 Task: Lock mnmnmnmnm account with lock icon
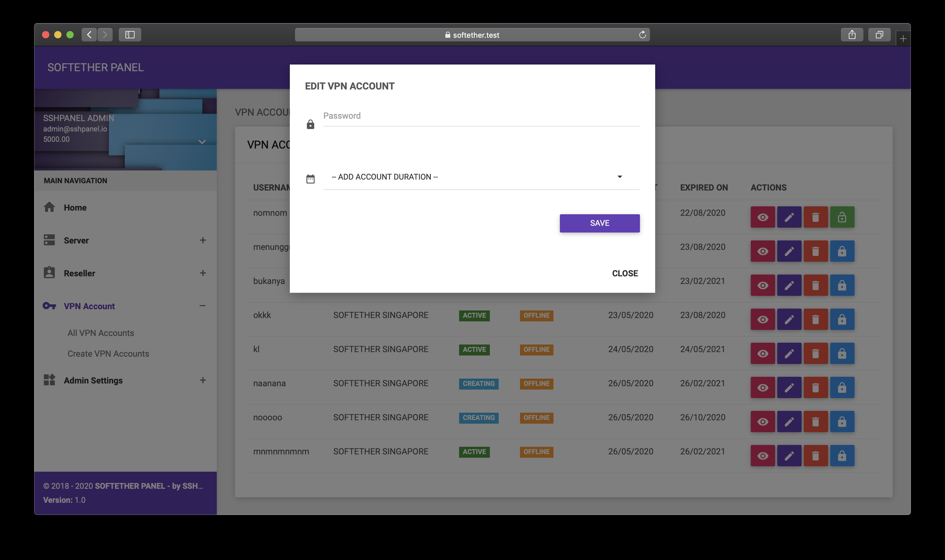pos(841,456)
